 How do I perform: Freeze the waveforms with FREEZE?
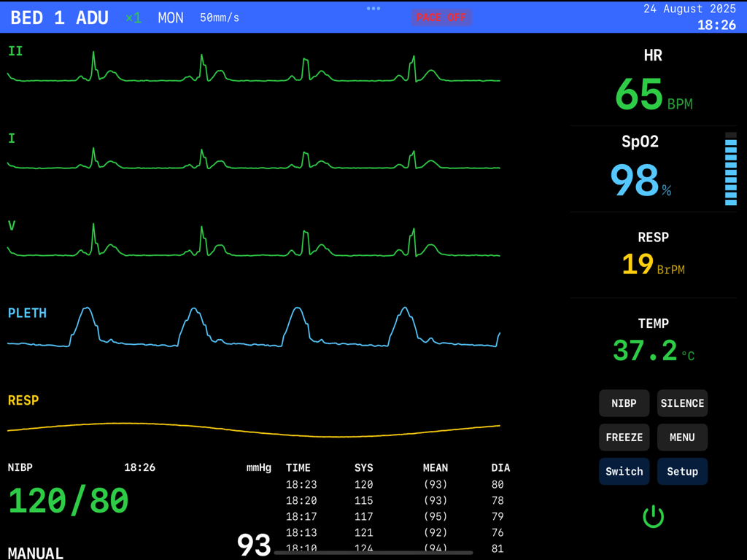(624, 437)
